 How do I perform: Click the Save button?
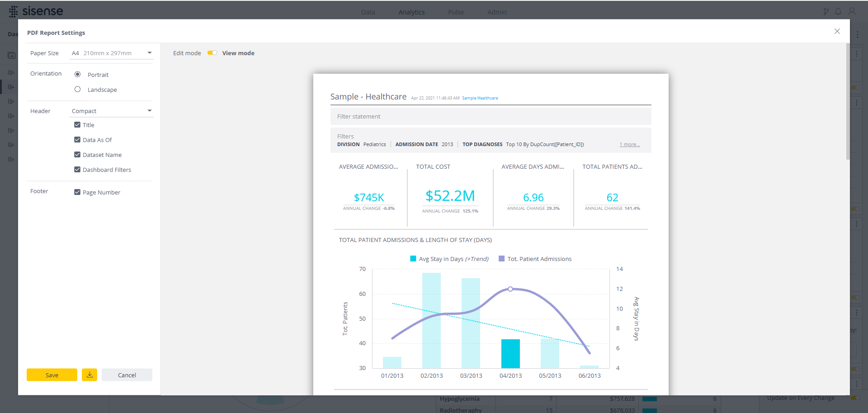pos(52,375)
